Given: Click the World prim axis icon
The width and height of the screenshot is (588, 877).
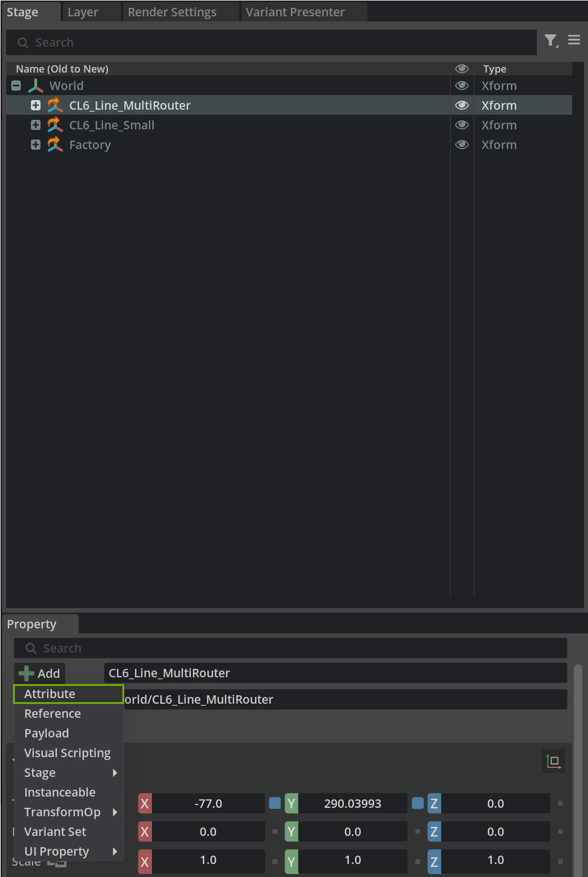Looking at the screenshot, I should click(x=35, y=86).
